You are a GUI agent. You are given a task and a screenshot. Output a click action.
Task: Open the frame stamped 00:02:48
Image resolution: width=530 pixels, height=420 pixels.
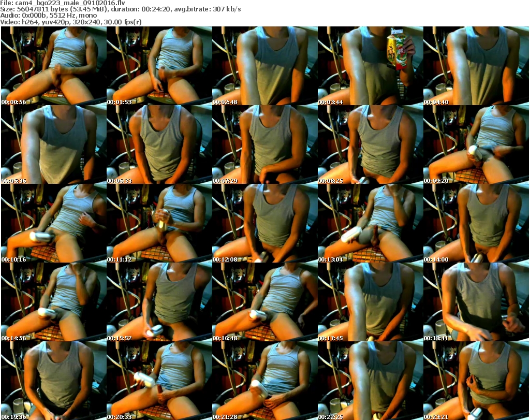[264, 66]
